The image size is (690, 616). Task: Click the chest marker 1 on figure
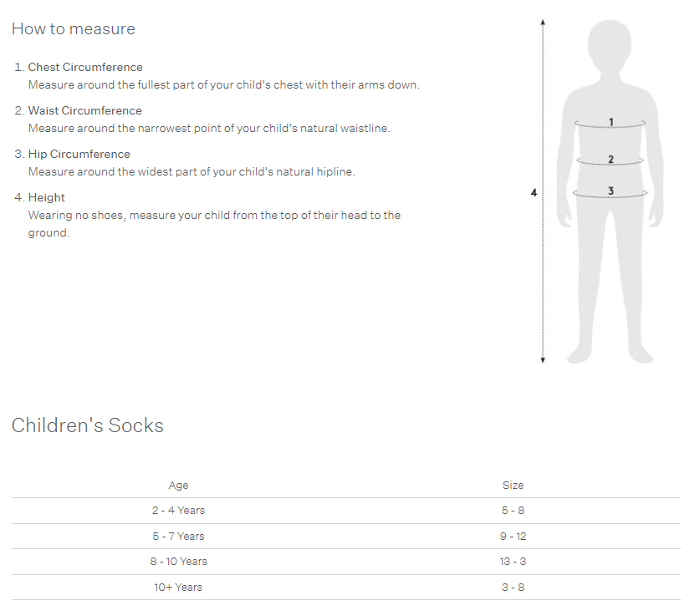tap(611, 122)
